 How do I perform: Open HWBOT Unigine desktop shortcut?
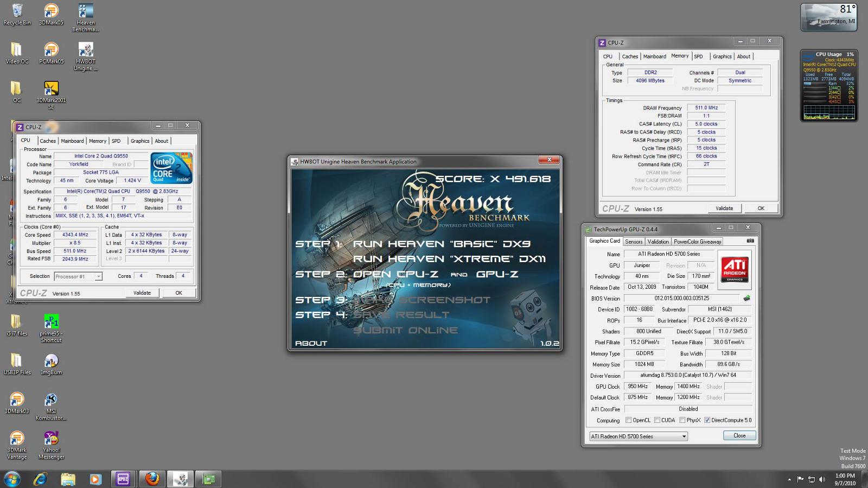click(85, 56)
